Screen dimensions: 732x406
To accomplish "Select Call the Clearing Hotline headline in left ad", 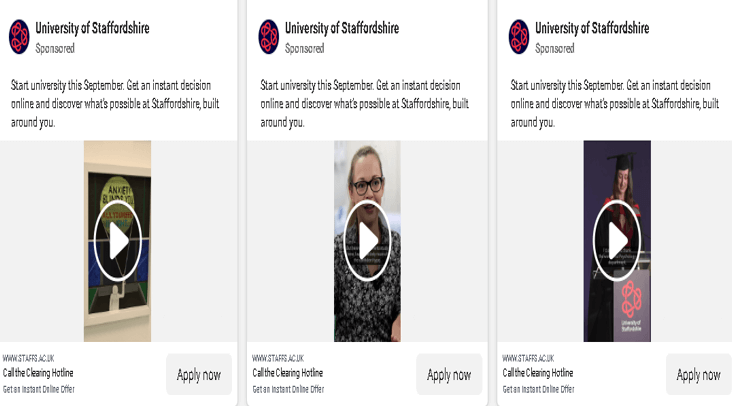I will tap(38, 373).
